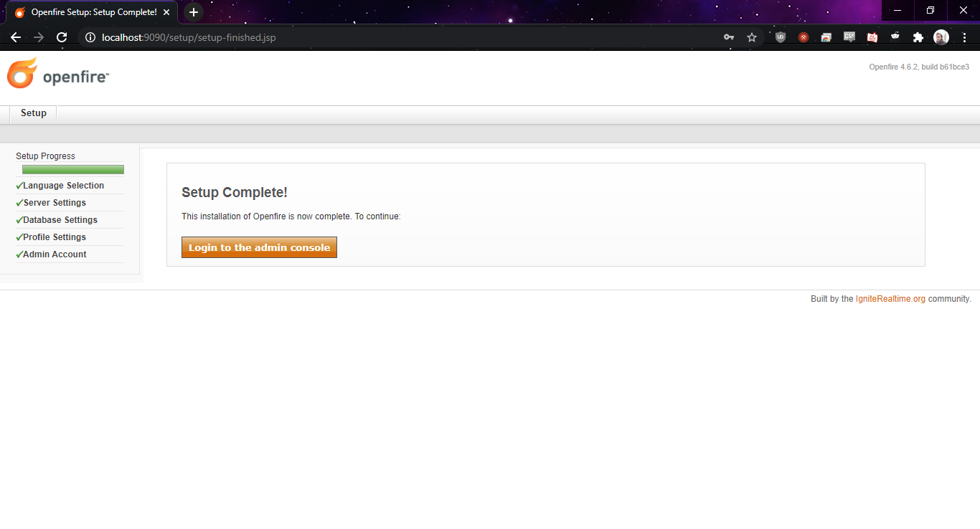Open the IgniteRealtime.org link
This screenshot has height=529, width=980.
pyautogui.click(x=890, y=299)
